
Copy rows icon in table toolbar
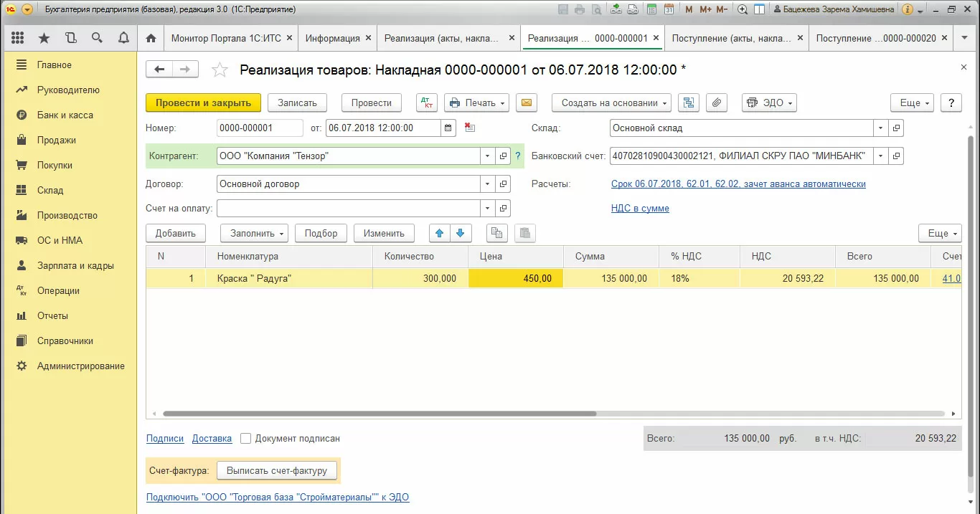pos(496,233)
